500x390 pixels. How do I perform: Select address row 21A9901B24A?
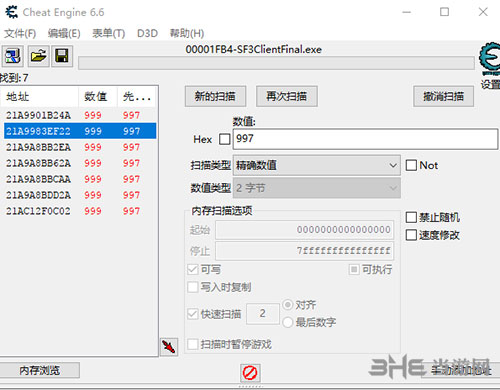tap(80, 115)
